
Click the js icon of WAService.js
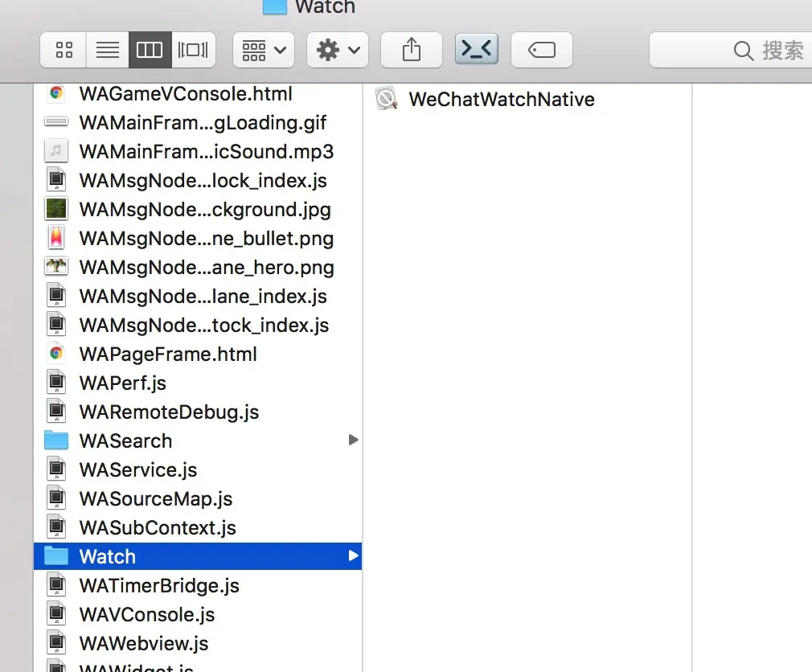pyautogui.click(x=56, y=469)
